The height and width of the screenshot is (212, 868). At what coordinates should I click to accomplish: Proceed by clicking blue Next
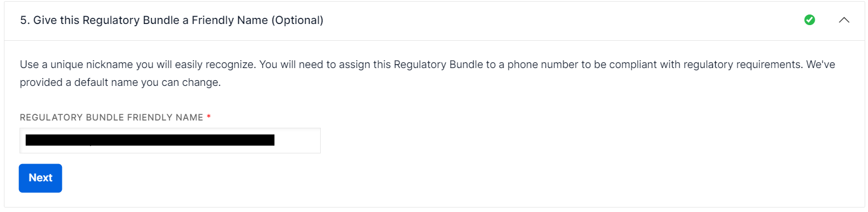click(x=40, y=178)
